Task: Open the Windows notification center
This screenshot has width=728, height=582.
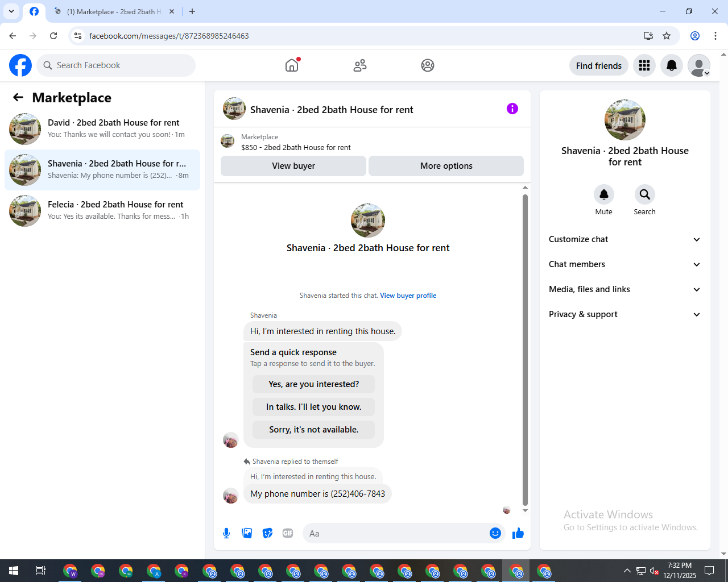Action: (709, 571)
